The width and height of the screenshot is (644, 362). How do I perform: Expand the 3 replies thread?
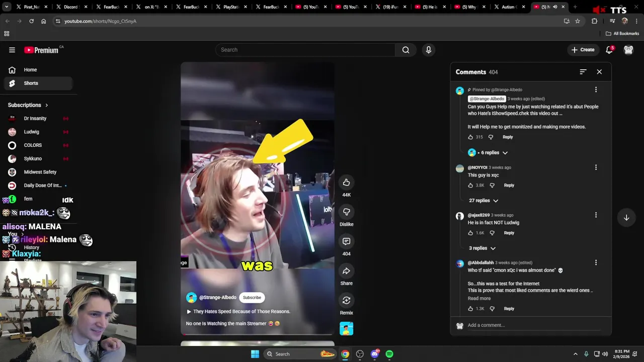click(482, 248)
